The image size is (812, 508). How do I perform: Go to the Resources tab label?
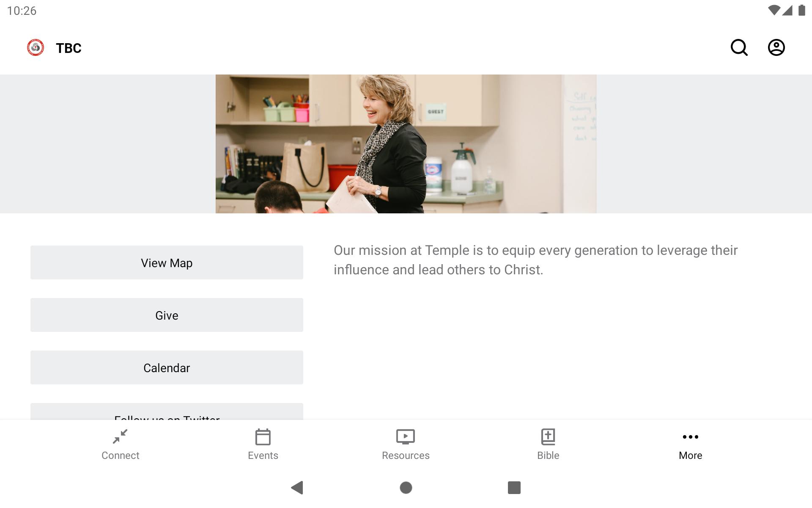[x=406, y=456]
